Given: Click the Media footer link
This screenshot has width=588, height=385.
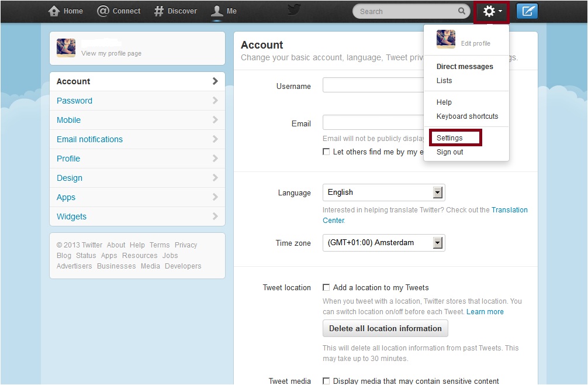Looking at the screenshot, I should click(150, 266).
